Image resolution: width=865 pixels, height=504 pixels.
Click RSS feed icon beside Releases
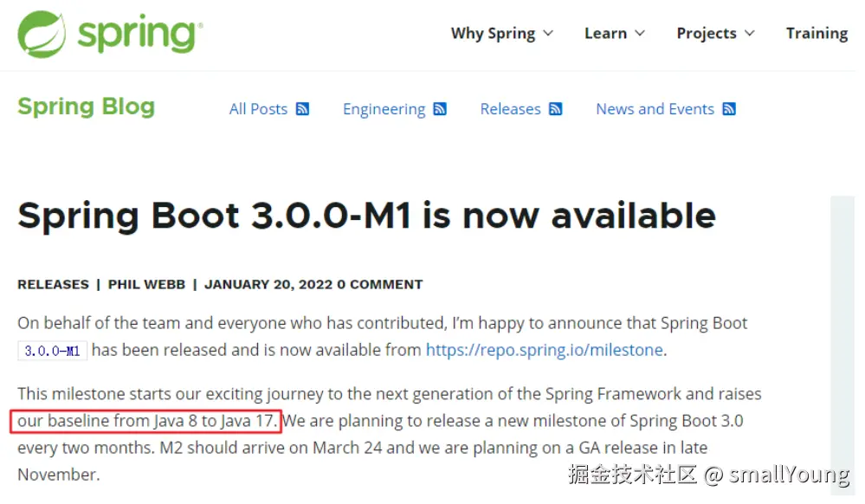click(555, 109)
